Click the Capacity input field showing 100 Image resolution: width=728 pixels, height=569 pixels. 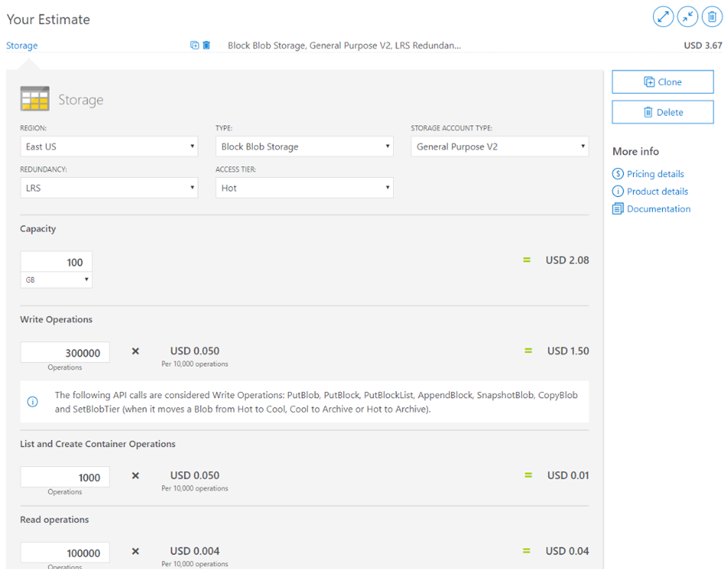point(56,261)
